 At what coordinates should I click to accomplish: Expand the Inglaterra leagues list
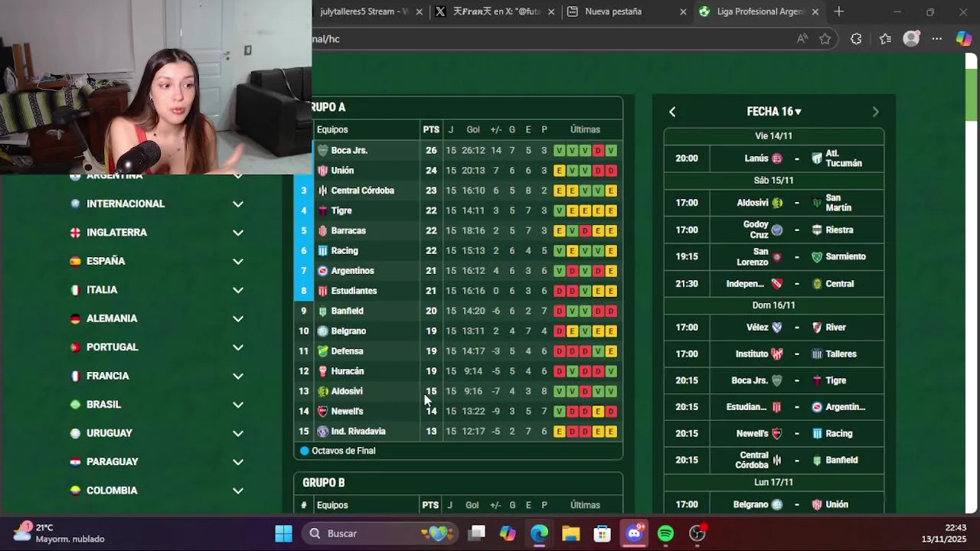pyautogui.click(x=238, y=233)
